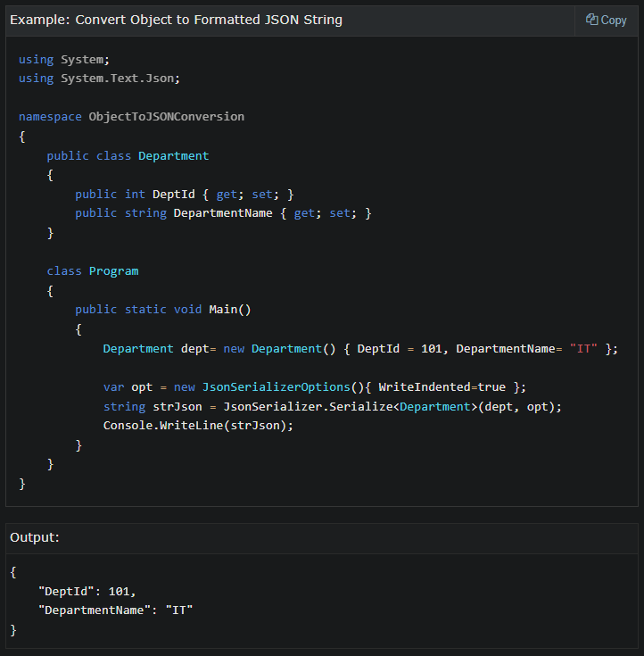Click the 'DepartmentName' property declaration

(x=223, y=213)
